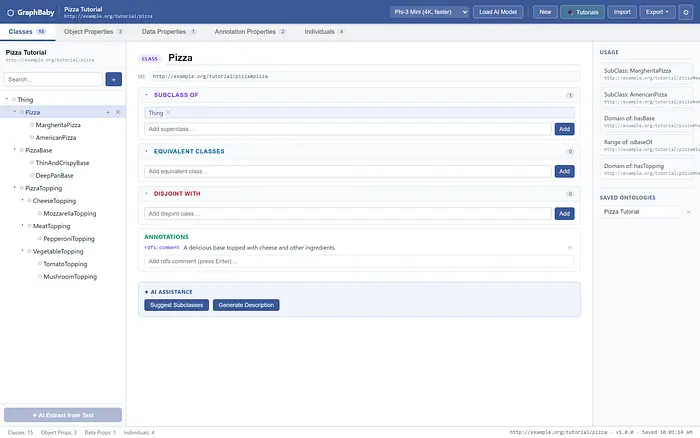Remove Pizza Tutorial from saved ontologies
This screenshot has height=438, width=700.
point(688,212)
